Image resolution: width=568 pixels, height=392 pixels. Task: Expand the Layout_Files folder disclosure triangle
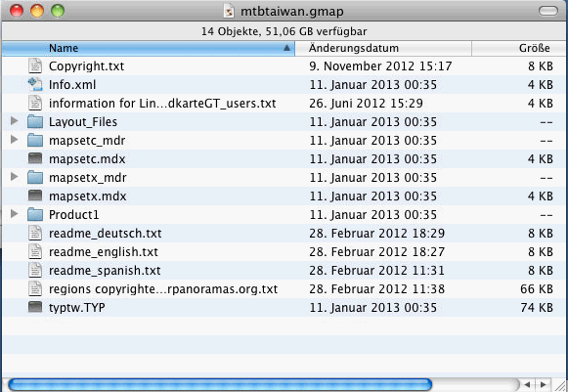(14, 121)
